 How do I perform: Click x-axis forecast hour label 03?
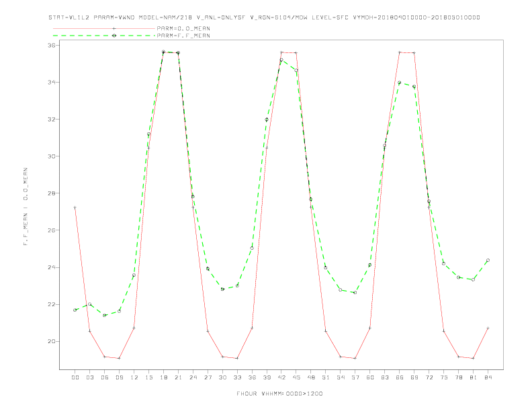[89, 377]
